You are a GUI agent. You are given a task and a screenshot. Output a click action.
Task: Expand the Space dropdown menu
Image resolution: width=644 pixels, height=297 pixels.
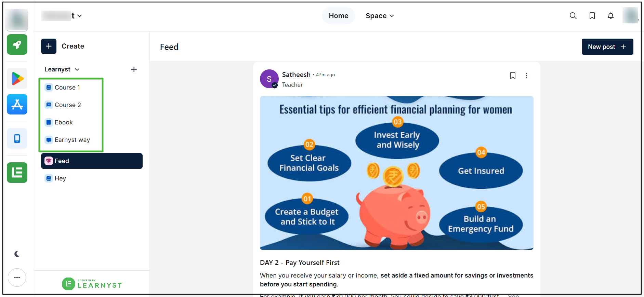point(380,16)
